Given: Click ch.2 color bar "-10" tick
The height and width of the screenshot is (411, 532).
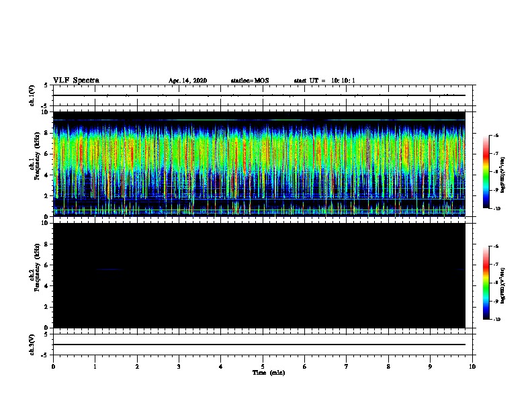Looking at the screenshot, I should click(496, 320).
